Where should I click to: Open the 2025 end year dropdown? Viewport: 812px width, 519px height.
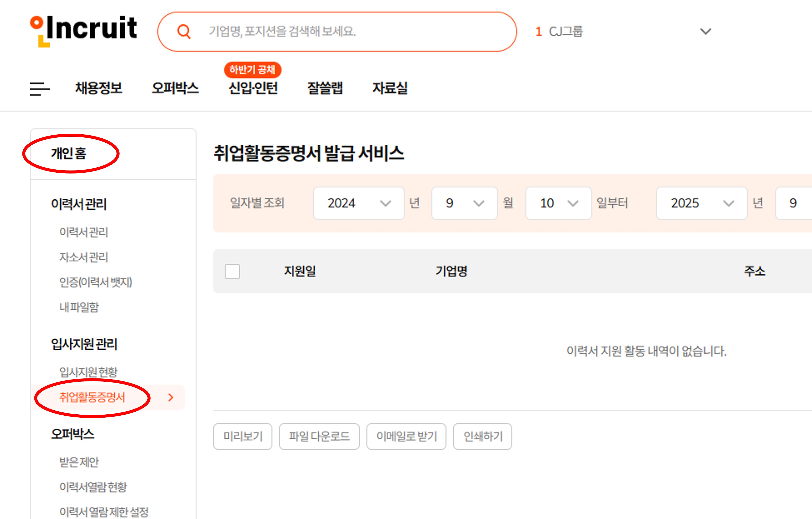[x=701, y=203]
